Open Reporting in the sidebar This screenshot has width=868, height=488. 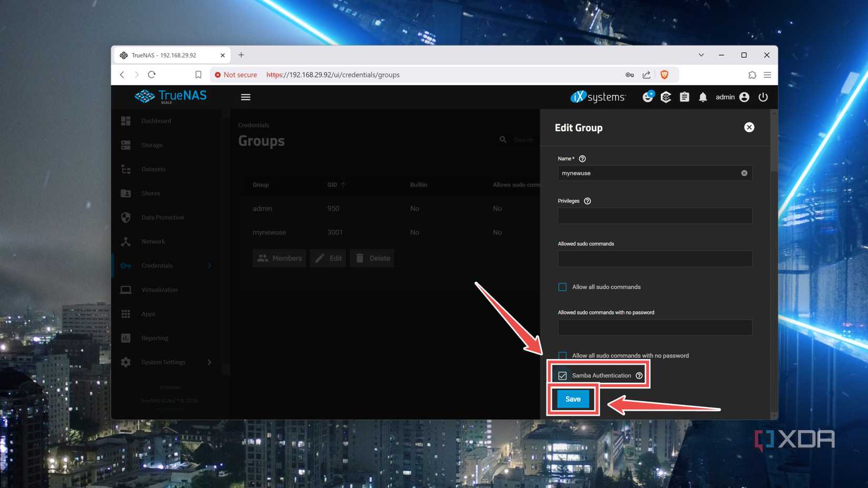click(x=155, y=338)
